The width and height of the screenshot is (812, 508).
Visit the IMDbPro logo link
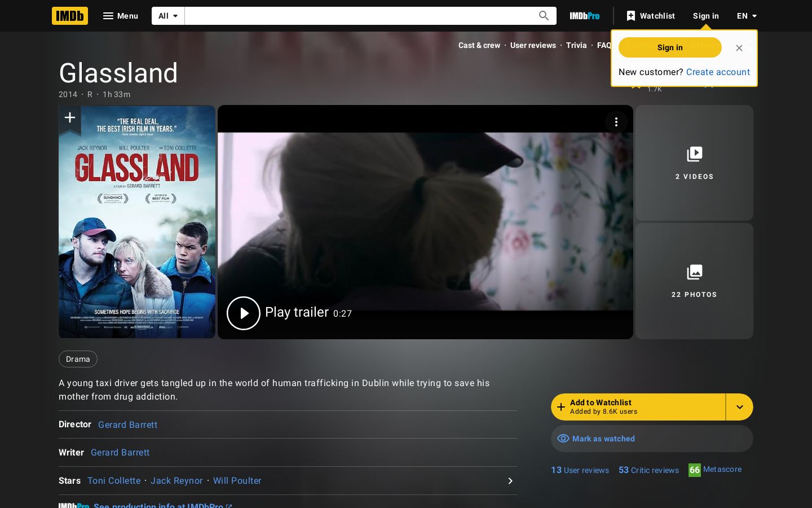pos(585,16)
